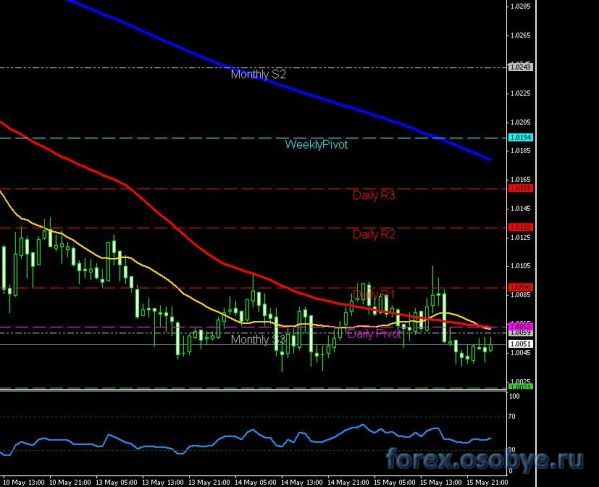
Task: Click the cyan 1.0194 price tag
Action: click(x=520, y=138)
